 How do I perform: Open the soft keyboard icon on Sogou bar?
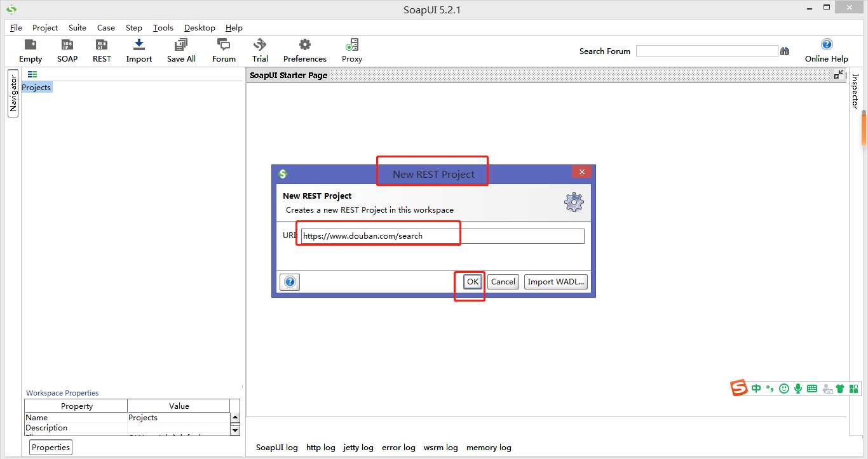point(812,389)
